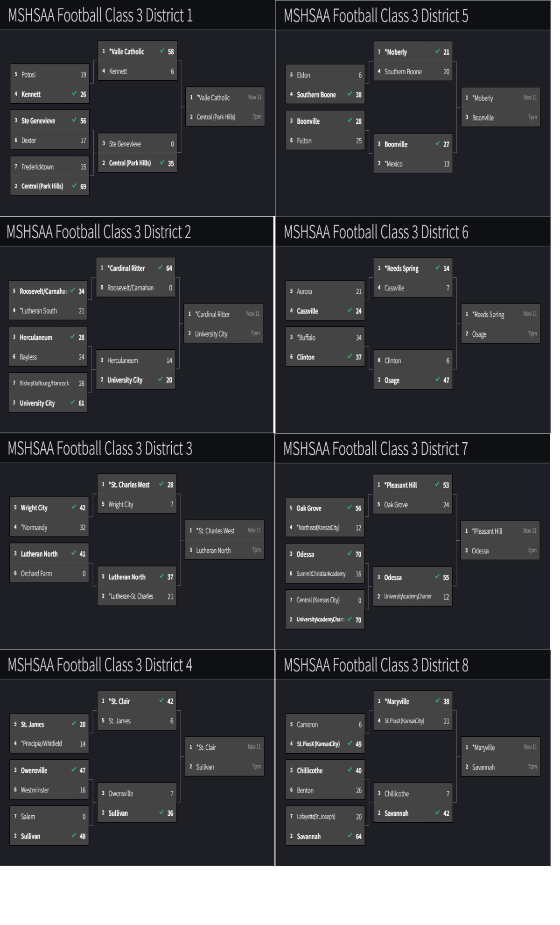
Task: Select the Fredericktown team name
Action: coord(37,167)
